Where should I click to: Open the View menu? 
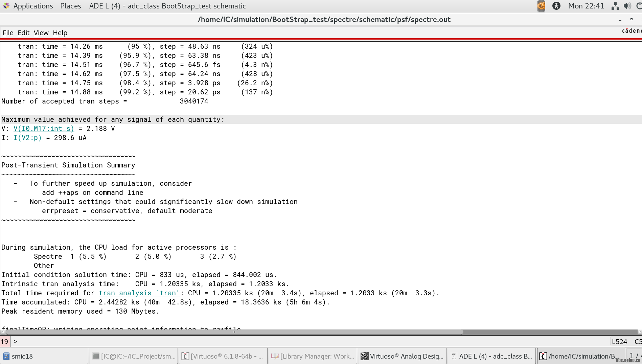click(41, 33)
